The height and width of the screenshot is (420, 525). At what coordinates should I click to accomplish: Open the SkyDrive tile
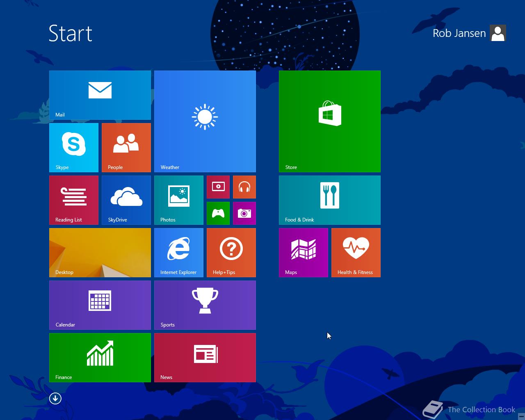(x=126, y=200)
